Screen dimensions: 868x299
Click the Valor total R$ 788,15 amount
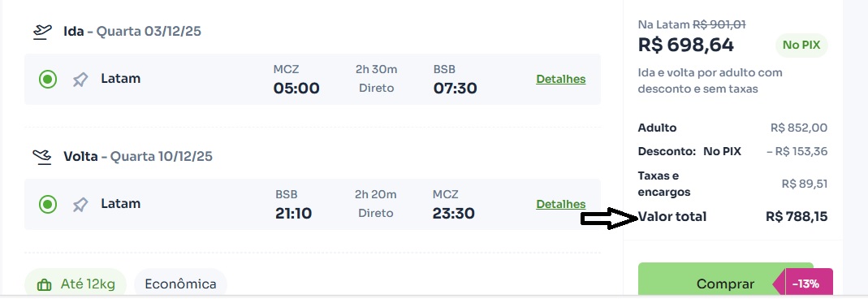tap(797, 216)
